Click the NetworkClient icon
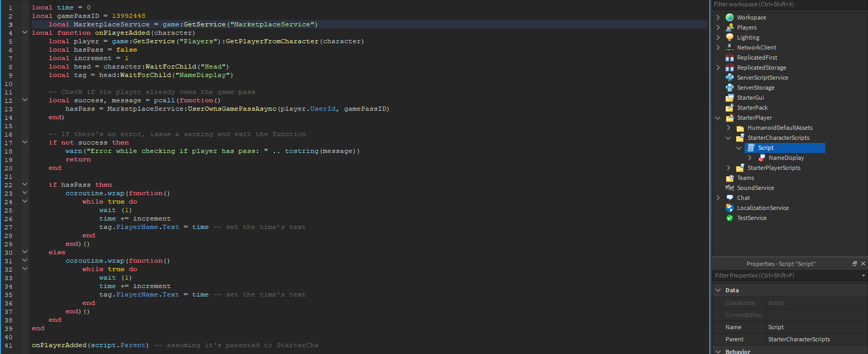 tap(729, 47)
